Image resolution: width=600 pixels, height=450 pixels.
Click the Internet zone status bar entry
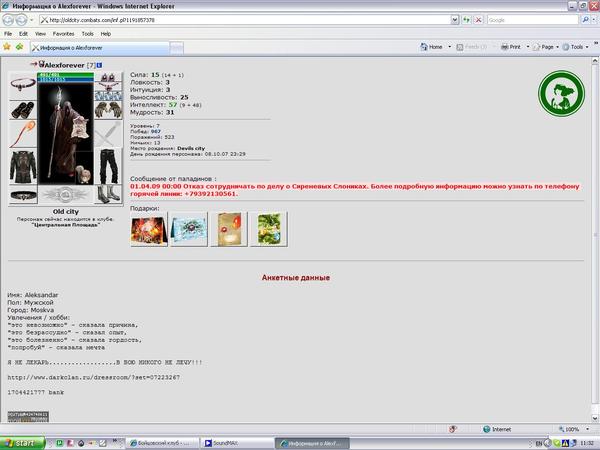[497, 429]
